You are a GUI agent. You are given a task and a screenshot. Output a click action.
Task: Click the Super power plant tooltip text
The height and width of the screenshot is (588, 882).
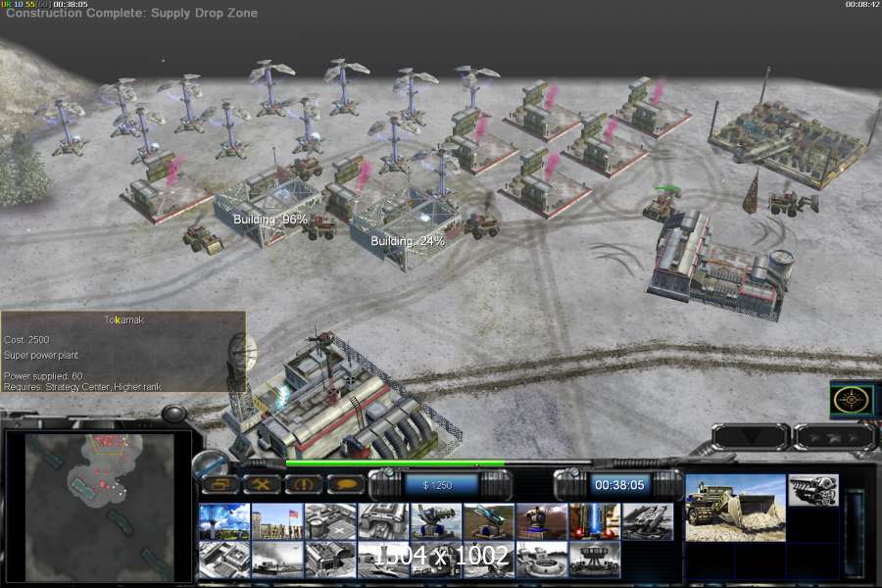pos(41,355)
